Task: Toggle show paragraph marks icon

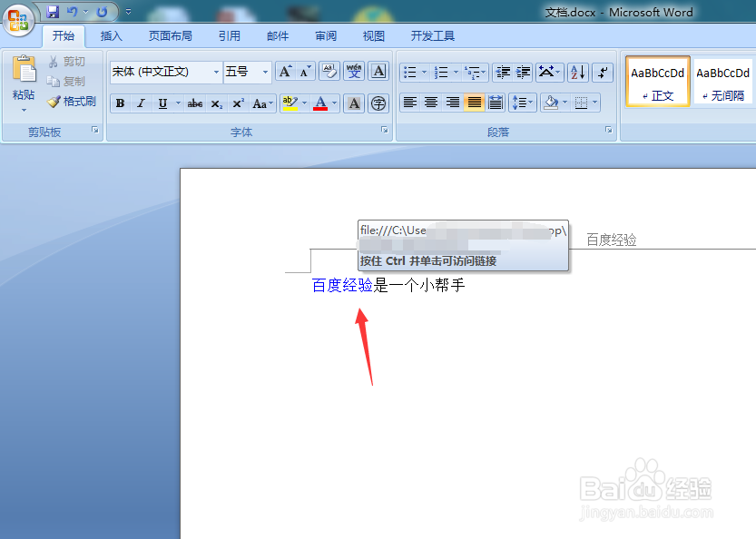Action: point(603,73)
